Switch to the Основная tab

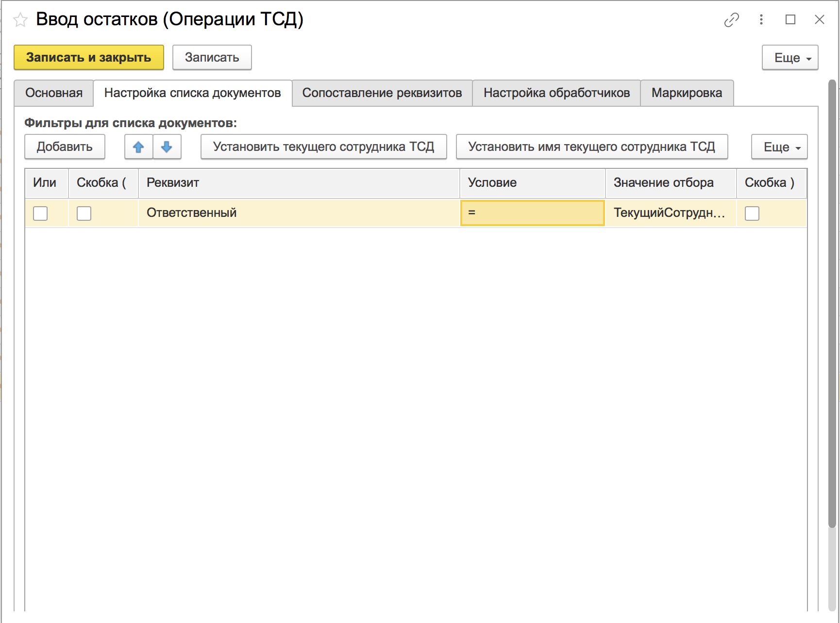pyautogui.click(x=54, y=93)
